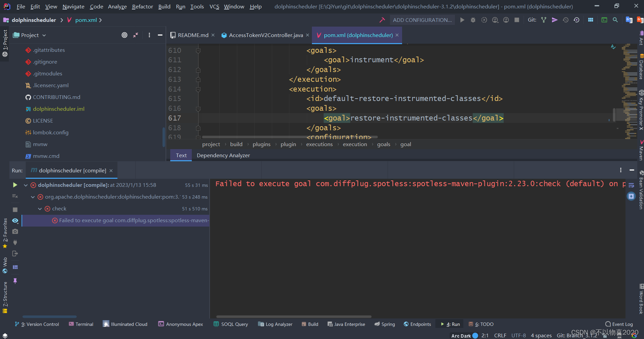This screenshot has width=644, height=339.
Task: Collapse the dolphinscheduler [compile] tree node
Action: pos(26,185)
